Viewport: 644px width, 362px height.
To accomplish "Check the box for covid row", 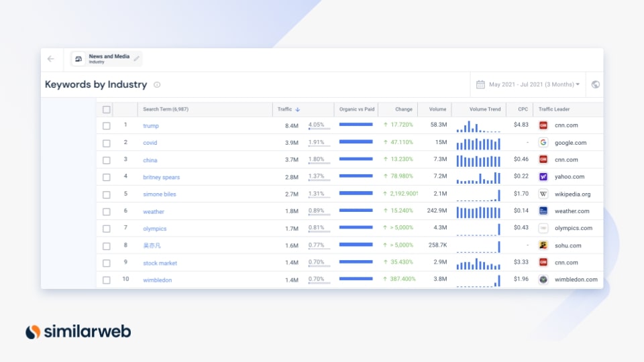I will [107, 143].
